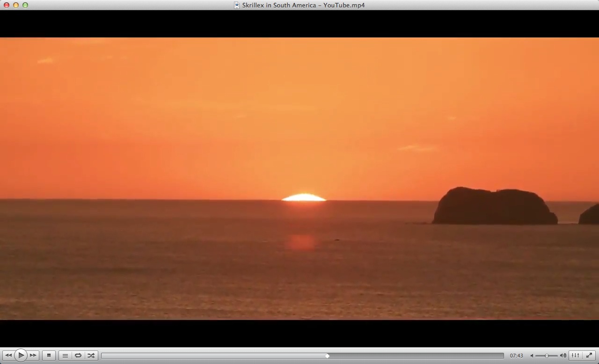Toggle repeat/loop mode
The image size is (599, 364).
(78, 356)
